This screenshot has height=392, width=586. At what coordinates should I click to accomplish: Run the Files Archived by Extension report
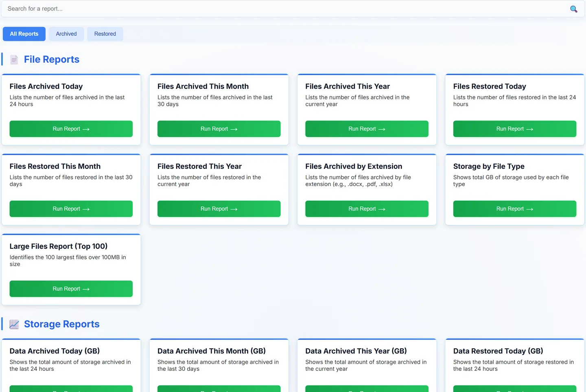coord(367,209)
